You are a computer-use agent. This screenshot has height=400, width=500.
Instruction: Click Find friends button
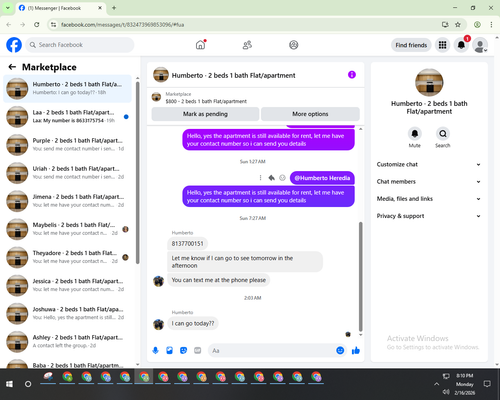[x=411, y=45]
